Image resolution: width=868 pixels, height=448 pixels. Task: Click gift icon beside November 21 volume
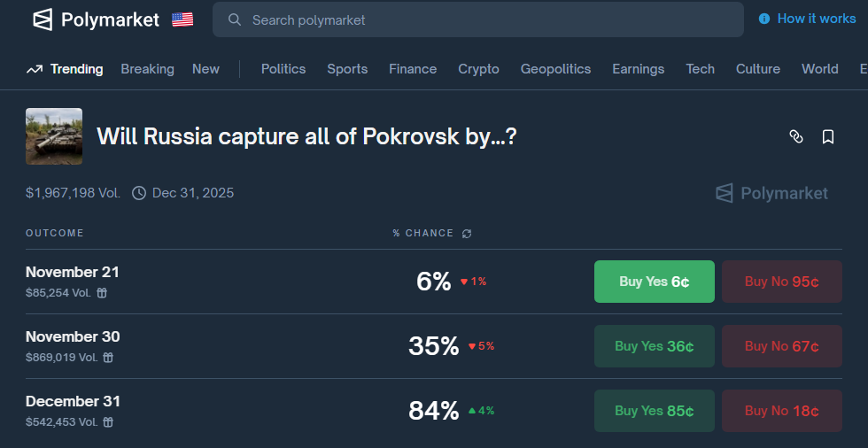click(102, 292)
